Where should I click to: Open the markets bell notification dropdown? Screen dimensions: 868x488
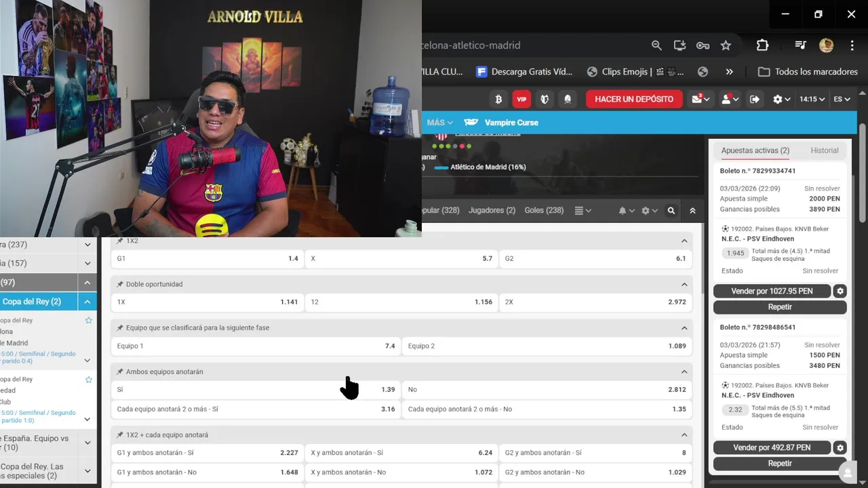tap(626, 211)
